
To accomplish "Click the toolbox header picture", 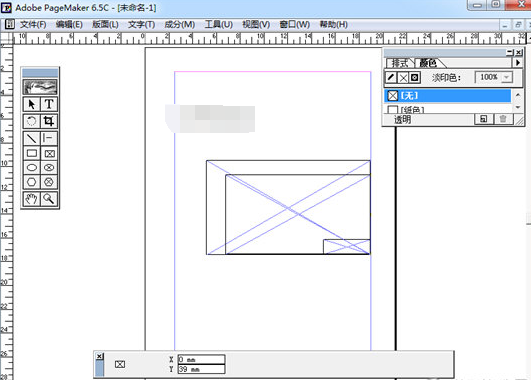I will (40, 87).
